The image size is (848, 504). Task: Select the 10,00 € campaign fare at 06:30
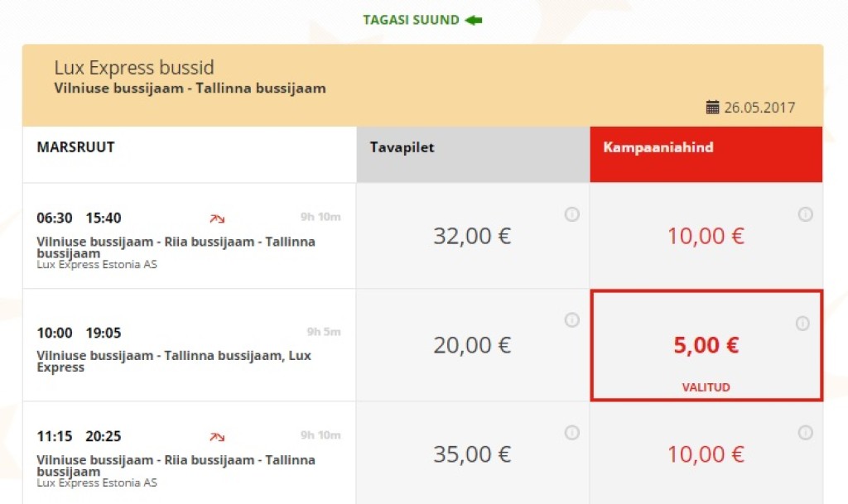tap(706, 236)
